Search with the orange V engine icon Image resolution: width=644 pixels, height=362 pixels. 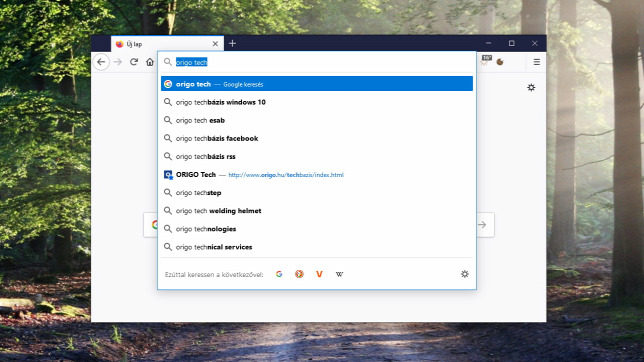click(319, 274)
